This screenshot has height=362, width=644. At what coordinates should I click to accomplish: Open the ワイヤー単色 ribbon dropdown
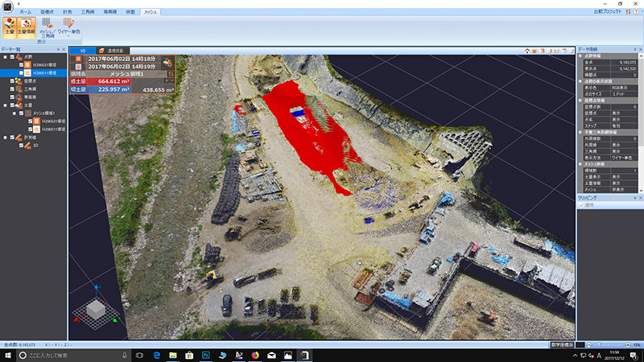click(x=68, y=27)
